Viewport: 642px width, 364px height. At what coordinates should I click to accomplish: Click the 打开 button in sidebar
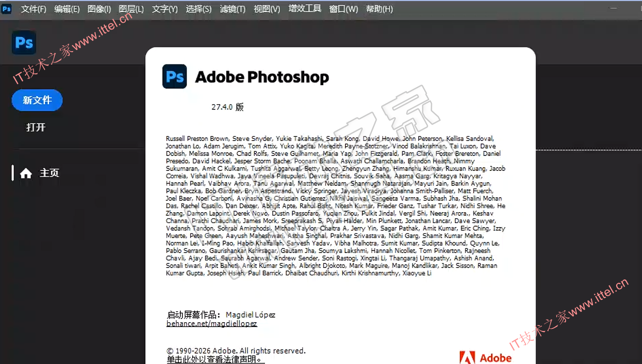click(x=36, y=127)
